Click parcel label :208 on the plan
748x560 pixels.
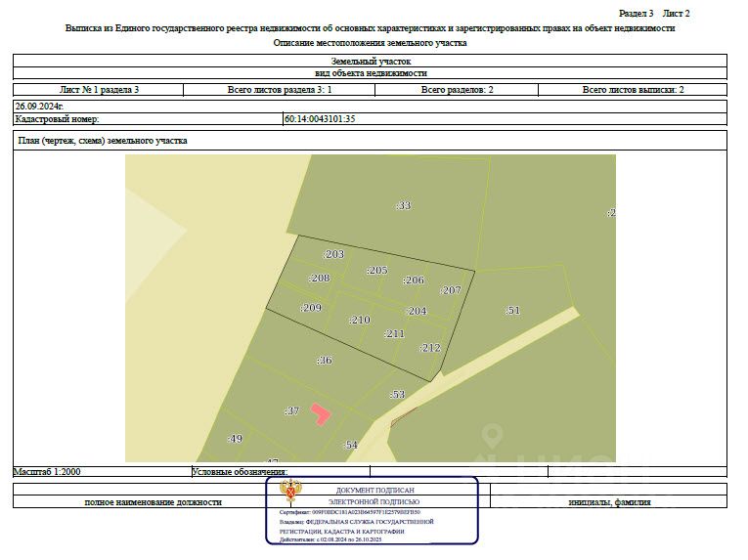(319, 279)
